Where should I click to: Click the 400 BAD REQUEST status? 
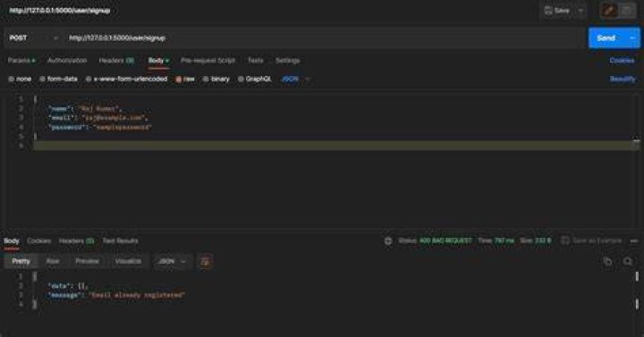pyautogui.click(x=445, y=241)
